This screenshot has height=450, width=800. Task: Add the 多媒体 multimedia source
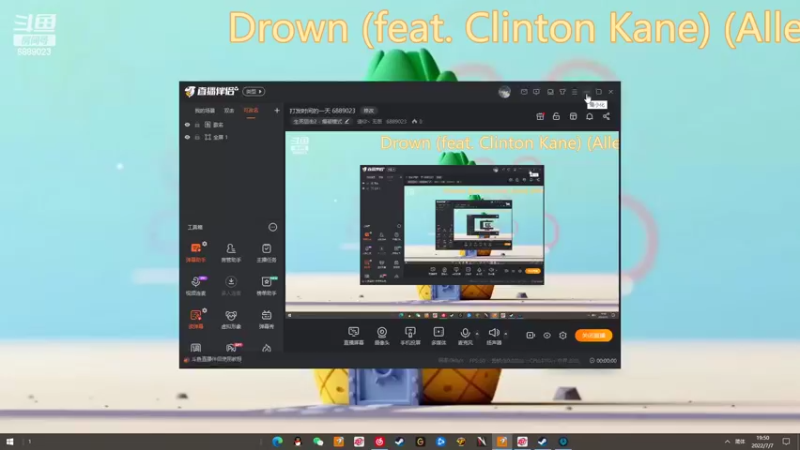439,336
